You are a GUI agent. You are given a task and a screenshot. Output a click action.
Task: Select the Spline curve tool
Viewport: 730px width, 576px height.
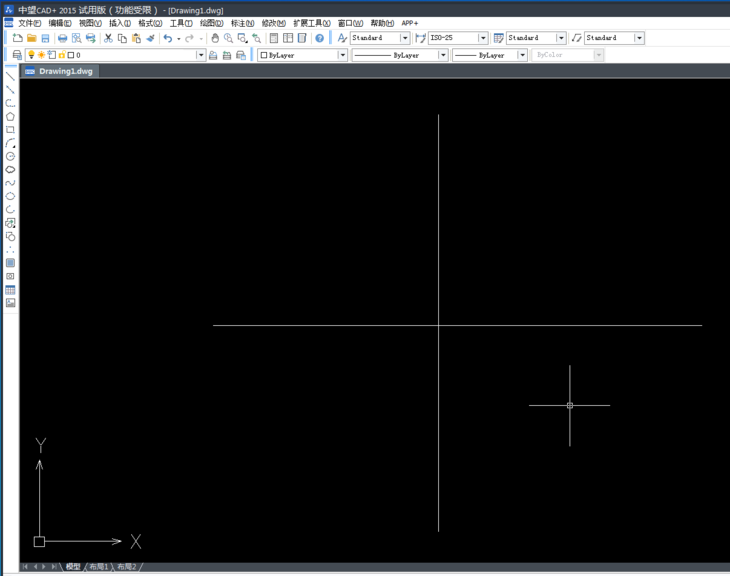point(10,183)
